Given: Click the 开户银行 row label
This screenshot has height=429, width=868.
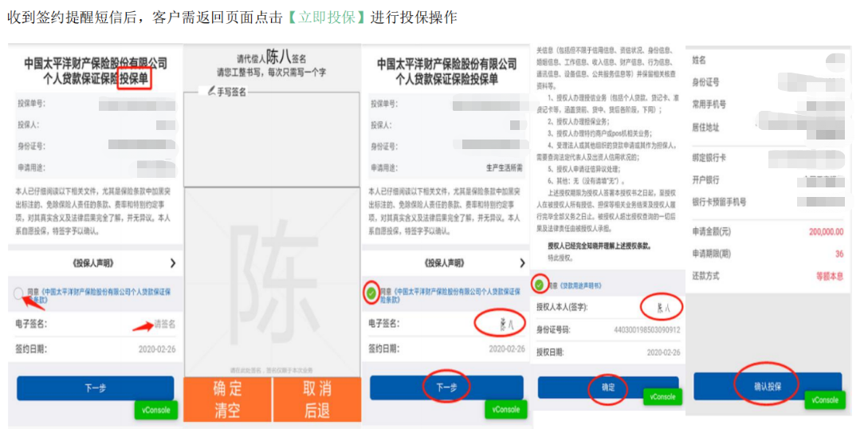Looking at the screenshot, I should tap(706, 180).
